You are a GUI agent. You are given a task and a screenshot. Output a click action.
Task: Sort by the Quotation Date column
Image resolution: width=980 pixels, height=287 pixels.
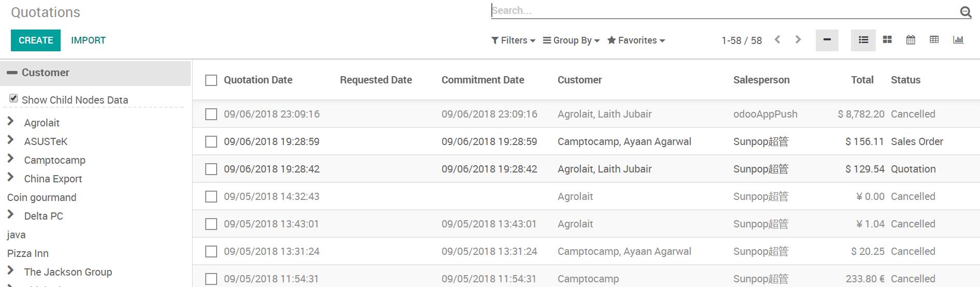pyautogui.click(x=258, y=80)
